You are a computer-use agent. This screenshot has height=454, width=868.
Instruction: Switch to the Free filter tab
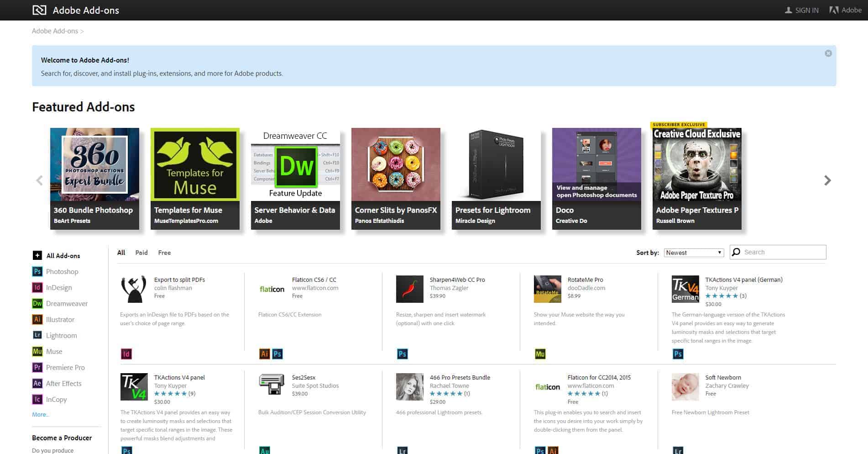(x=164, y=253)
